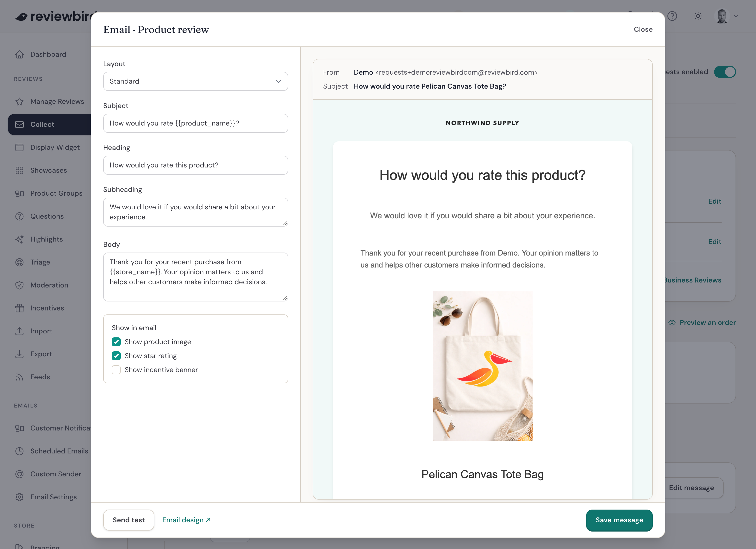Viewport: 756px width, 549px height.
Task: Click the Product Groups icon
Action: pos(19,193)
